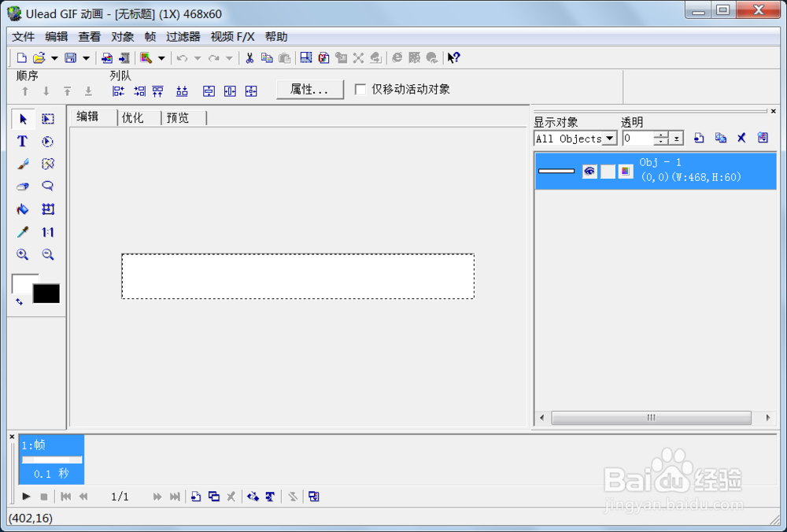
Task: Click the Save diskette icon
Action: tap(71, 58)
